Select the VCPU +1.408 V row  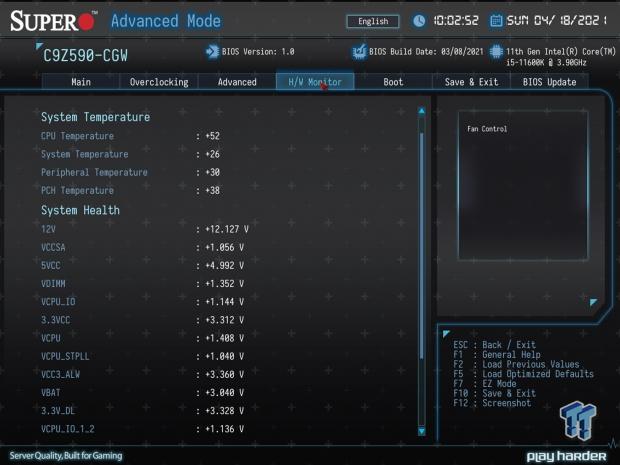pos(142,338)
